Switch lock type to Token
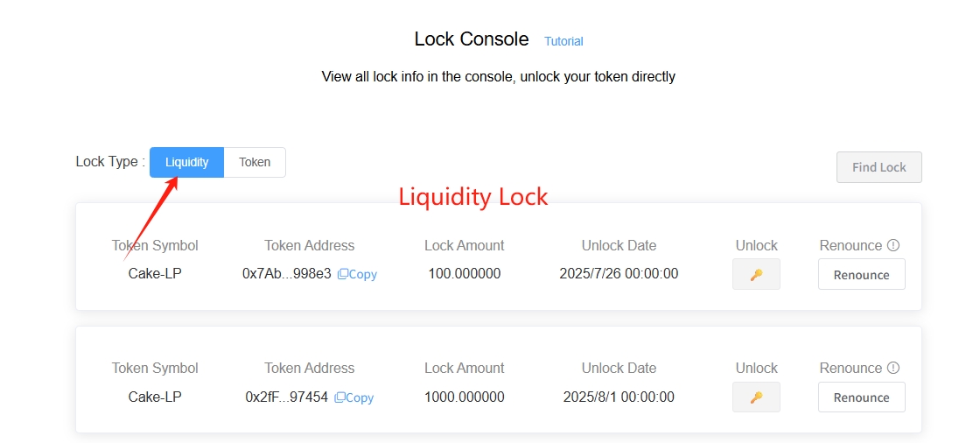 click(x=255, y=162)
